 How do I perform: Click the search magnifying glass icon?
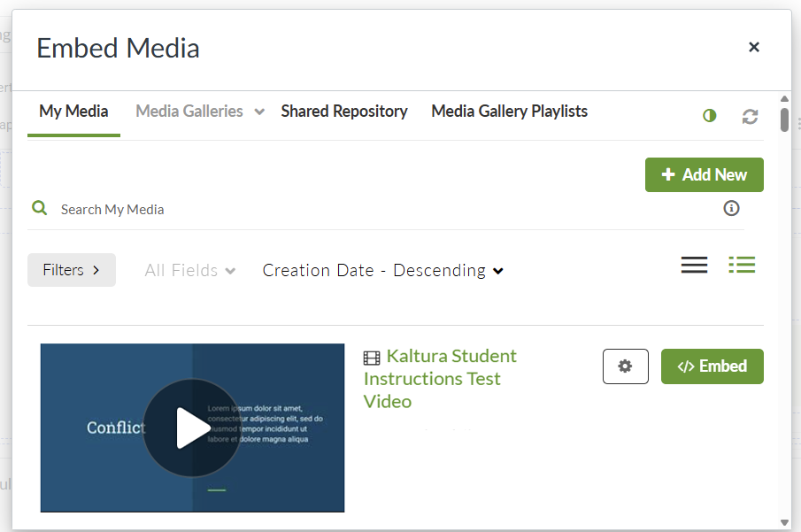(x=39, y=208)
